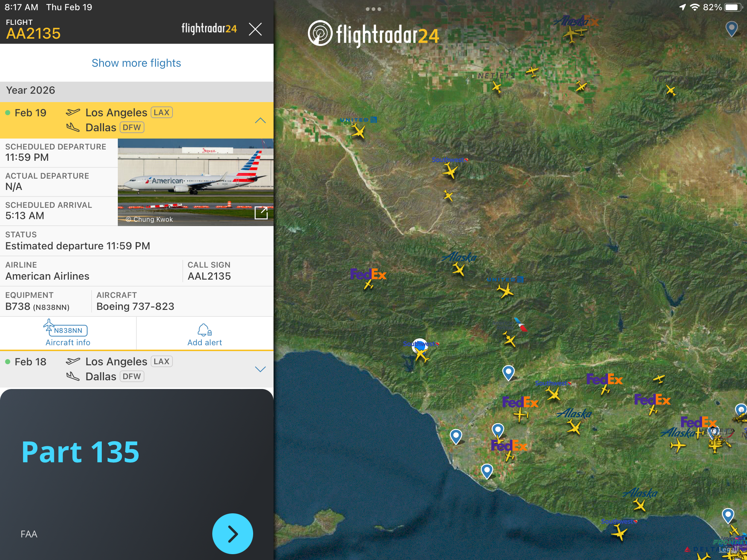
Task: Close the AA2135 flight panel
Action: [255, 29]
